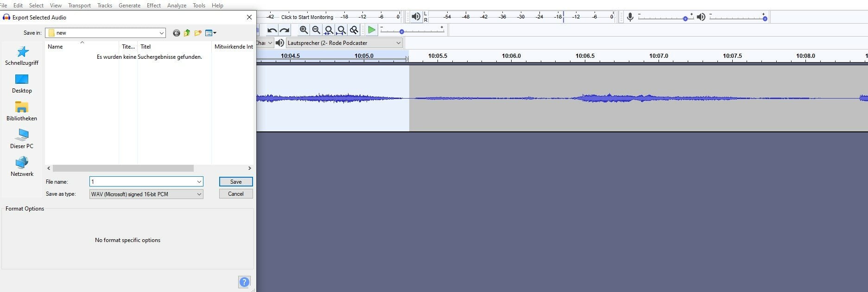Click timeline ruler at 10:08.0
Viewport: 868px width, 292px height.
click(x=805, y=56)
